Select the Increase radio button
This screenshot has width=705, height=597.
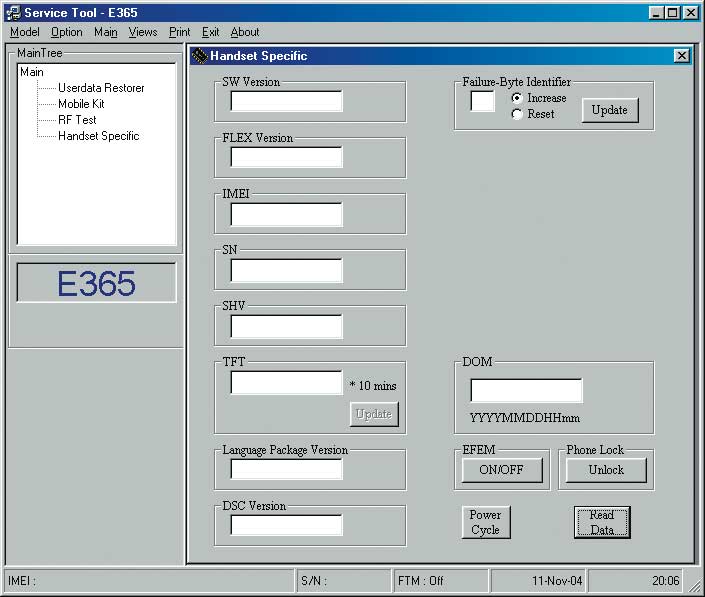pos(517,98)
